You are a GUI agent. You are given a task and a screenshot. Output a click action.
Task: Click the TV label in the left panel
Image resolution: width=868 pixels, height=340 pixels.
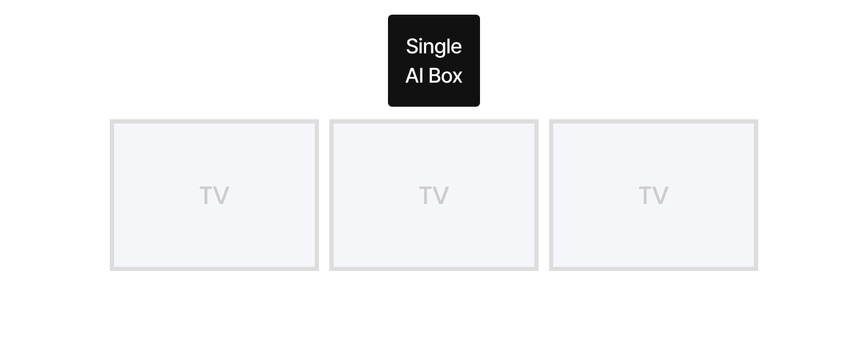(x=214, y=196)
